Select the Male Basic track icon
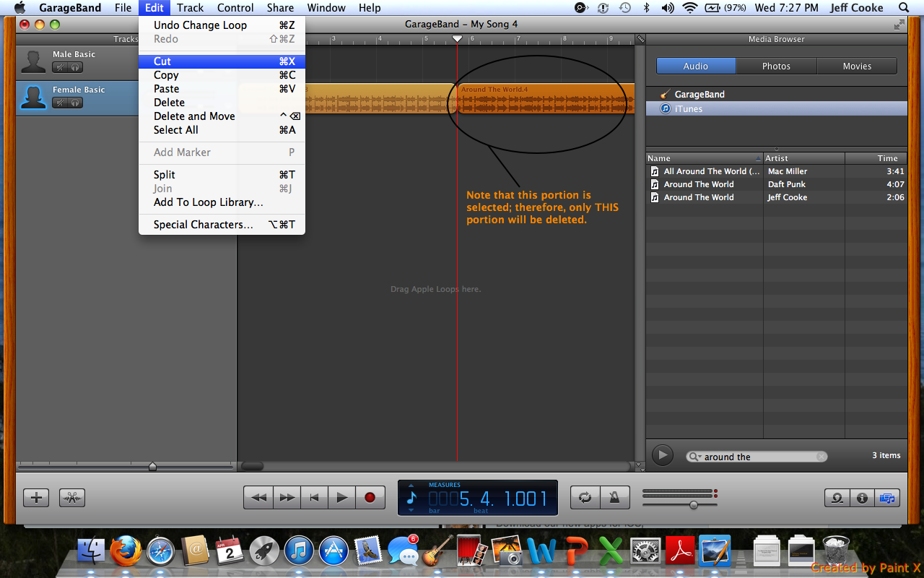Viewport: 924px width, 578px height. [33, 61]
